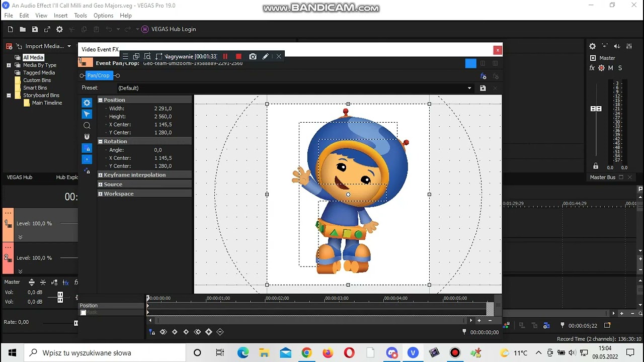Select All Media in the media tree
This screenshot has height=362, width=644.
click(33, 57)
